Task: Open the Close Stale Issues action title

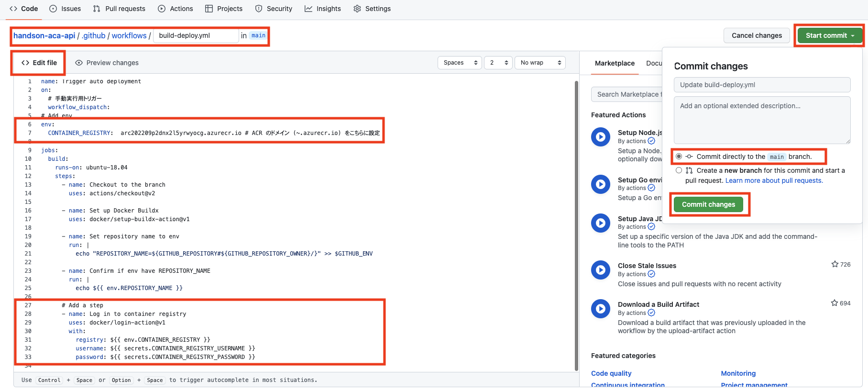Action: point(647,266)
